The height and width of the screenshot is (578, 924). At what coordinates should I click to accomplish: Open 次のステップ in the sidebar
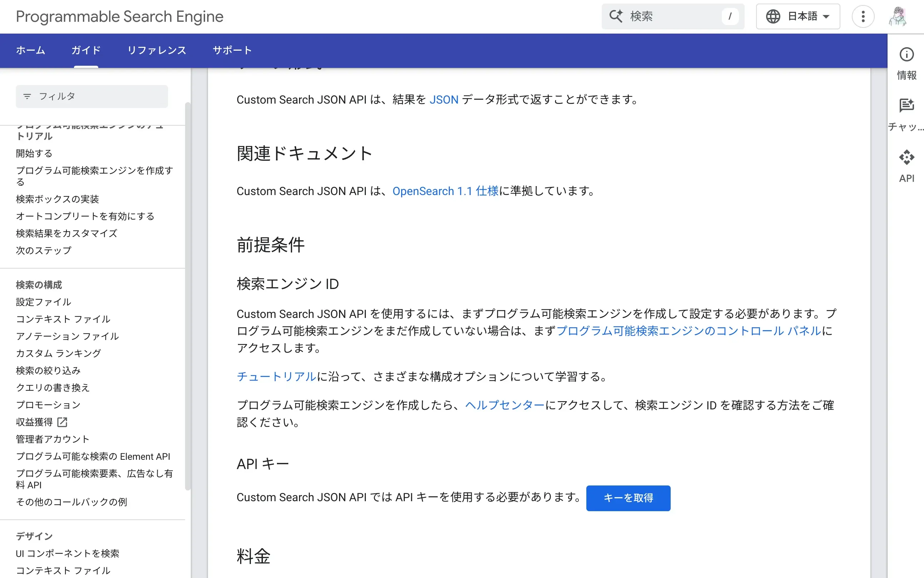[44, 250]
